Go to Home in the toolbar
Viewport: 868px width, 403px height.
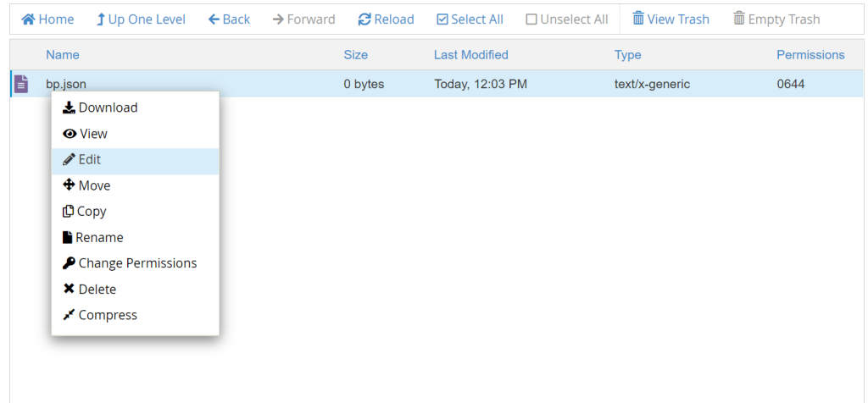[47, 19]
